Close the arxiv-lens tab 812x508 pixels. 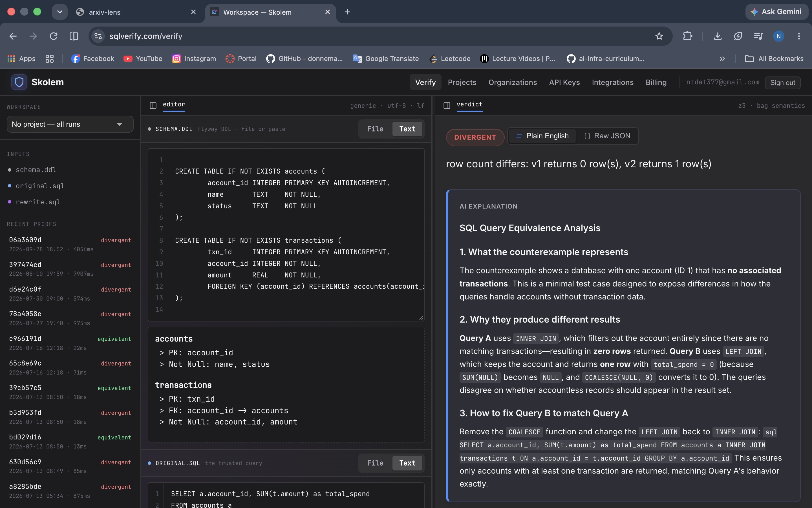193,12
